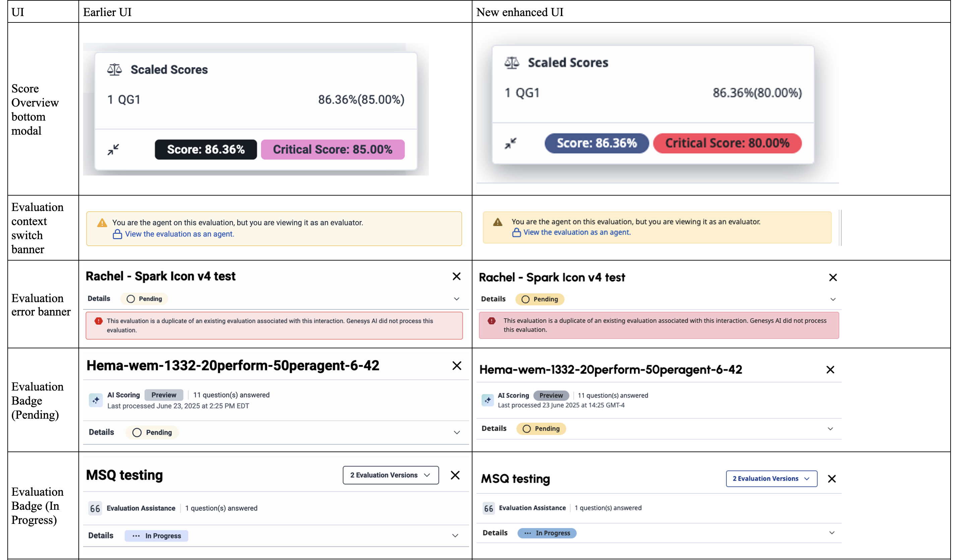Click the collapse arrows icon in the earlier Scaled Scores modal

pyautogui.click(x=113, y=149)
